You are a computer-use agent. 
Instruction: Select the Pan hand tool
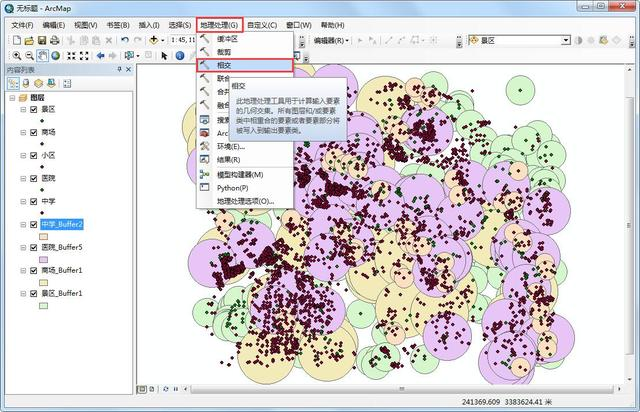coord(42,56)
